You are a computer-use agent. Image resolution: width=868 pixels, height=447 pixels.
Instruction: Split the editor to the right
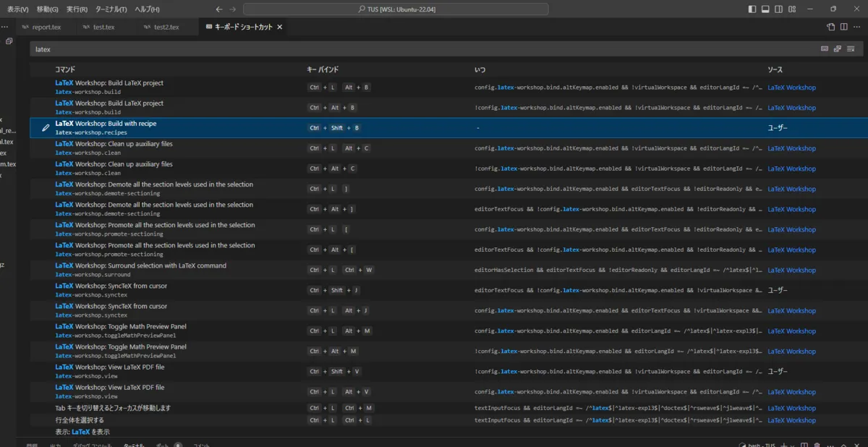844,27
